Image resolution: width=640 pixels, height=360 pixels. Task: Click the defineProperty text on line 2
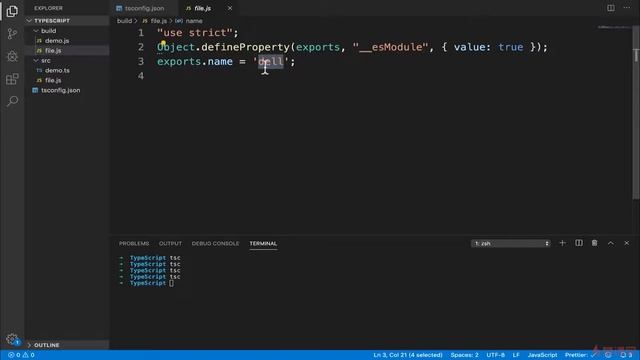tap(245, 47)
